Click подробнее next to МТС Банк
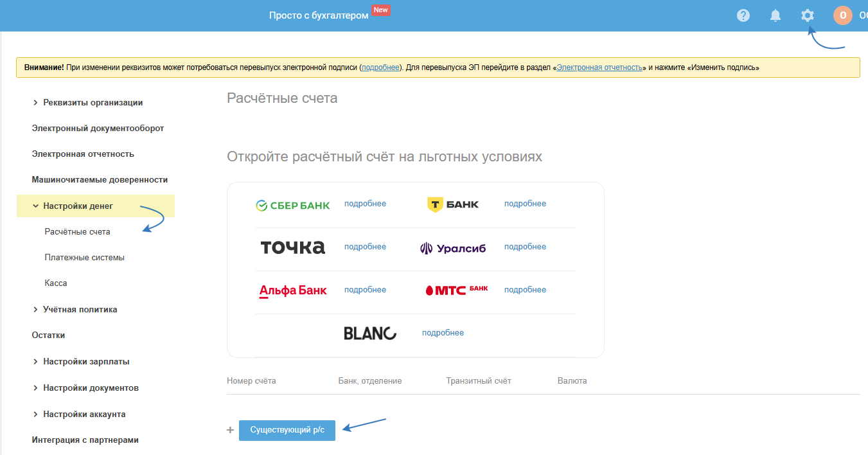Image resolution: width=868 pixels, height=455 pixels. 525,290
